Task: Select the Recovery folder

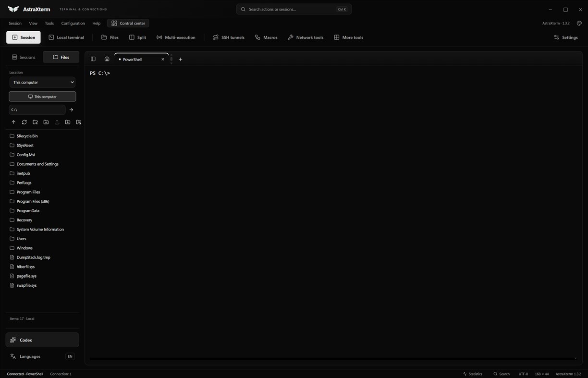Action: pyautogui.click(x=42, y=220)
